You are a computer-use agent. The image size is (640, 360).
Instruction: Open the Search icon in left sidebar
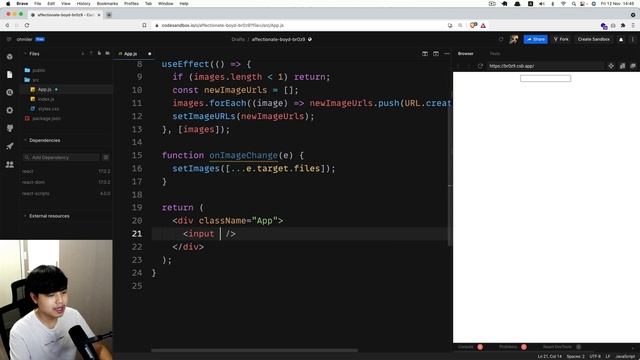pyautogui.click(x=10, y=93)
